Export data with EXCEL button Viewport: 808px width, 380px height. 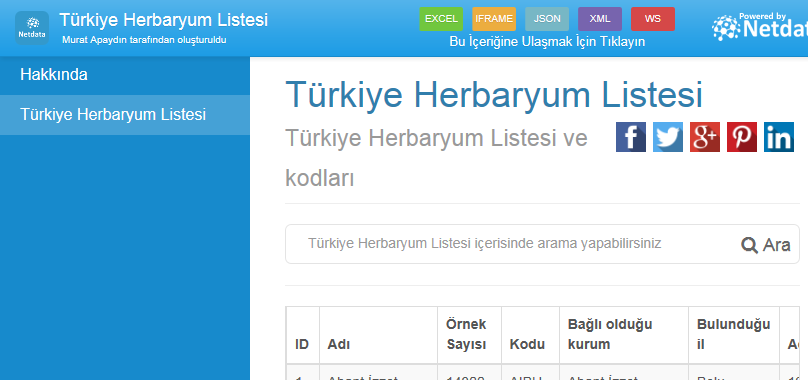441,19
